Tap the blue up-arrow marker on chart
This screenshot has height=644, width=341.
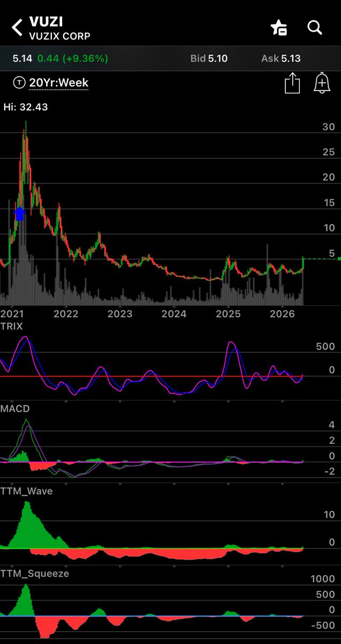[19, 214]
